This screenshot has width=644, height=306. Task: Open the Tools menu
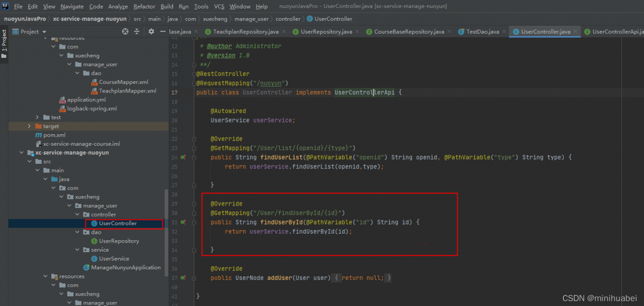tap(201, 7)
